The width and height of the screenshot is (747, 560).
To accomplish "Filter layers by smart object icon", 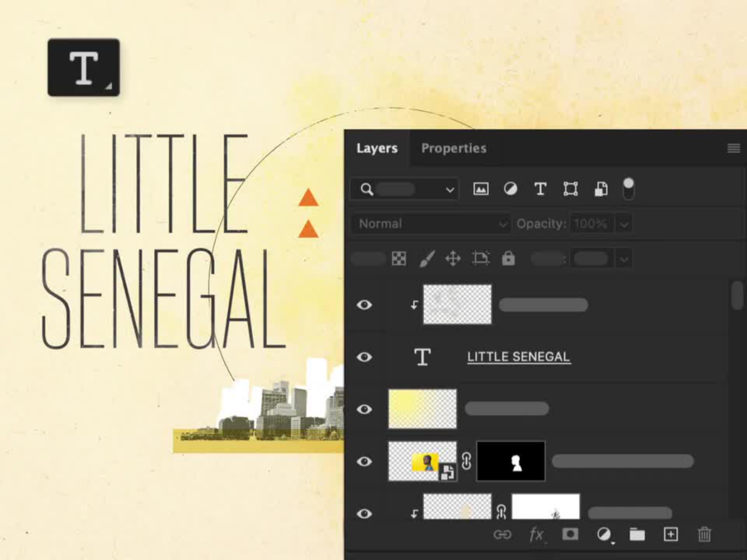I will [601, 189].
